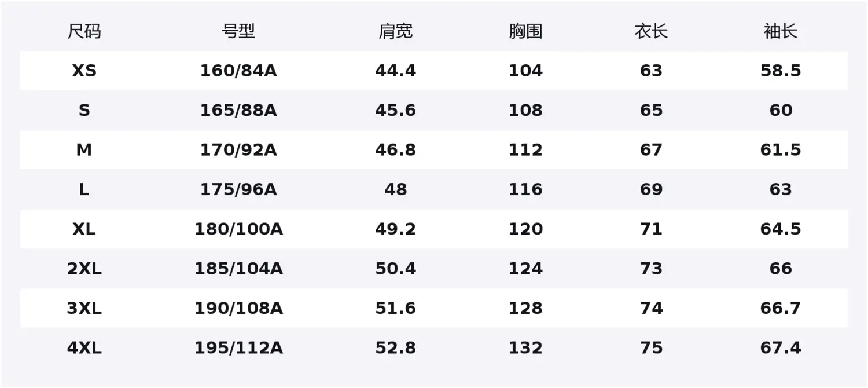Viewport: 868px width, 388px height.
Task: Select the 2XL size row label
Action: click(84, 269)
